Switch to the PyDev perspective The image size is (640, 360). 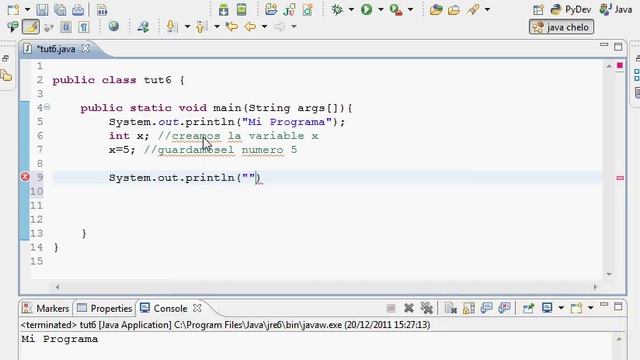click(x=571, y=9)
